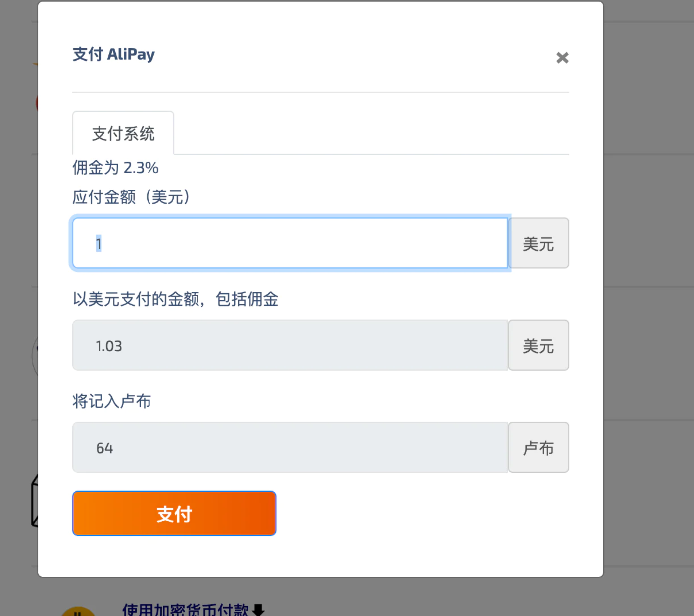The image size is (694, 616).
Task: Click the X icon in the dialog corner
Action: click(562, 58)
